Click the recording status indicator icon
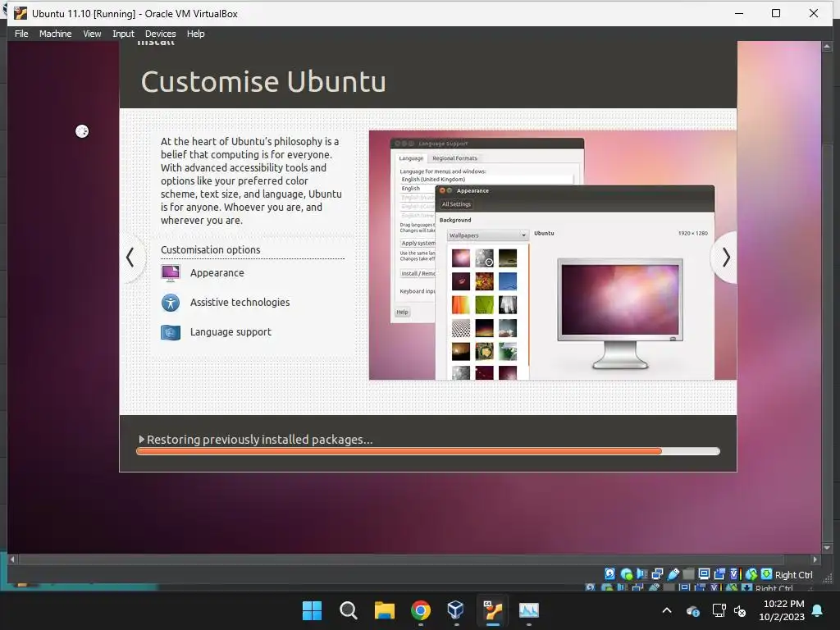 coord(719,573)
